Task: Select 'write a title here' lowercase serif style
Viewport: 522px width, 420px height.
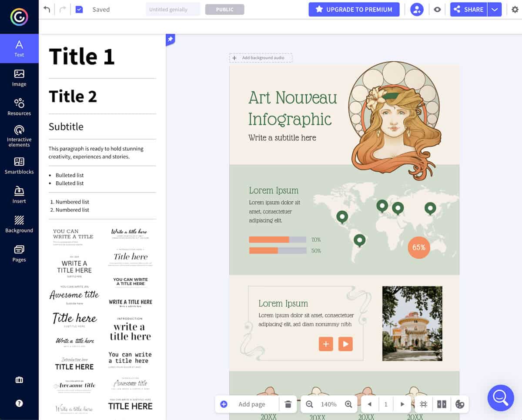Action: [130, 329]
